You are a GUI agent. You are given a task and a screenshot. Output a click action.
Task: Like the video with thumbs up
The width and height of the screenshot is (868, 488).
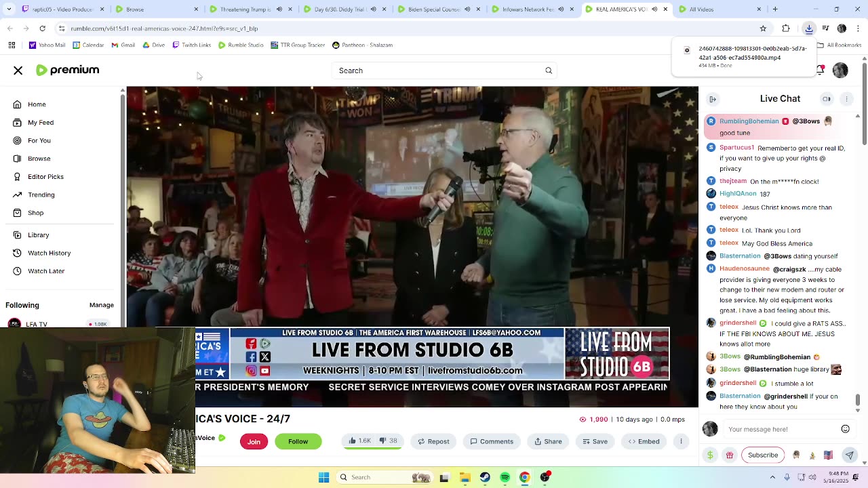coord(359,441)
